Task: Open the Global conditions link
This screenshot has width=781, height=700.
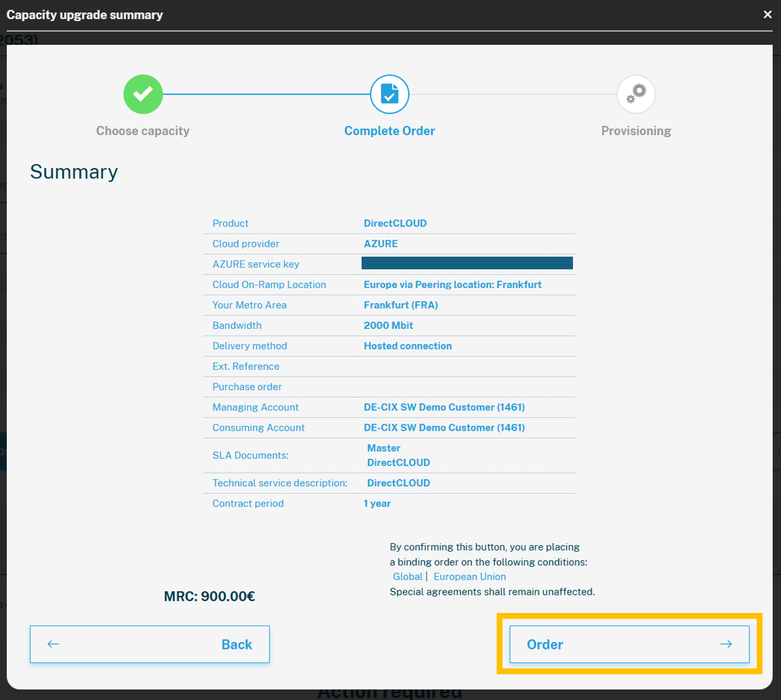Action: pyautogui.click(x=408, y=577)
